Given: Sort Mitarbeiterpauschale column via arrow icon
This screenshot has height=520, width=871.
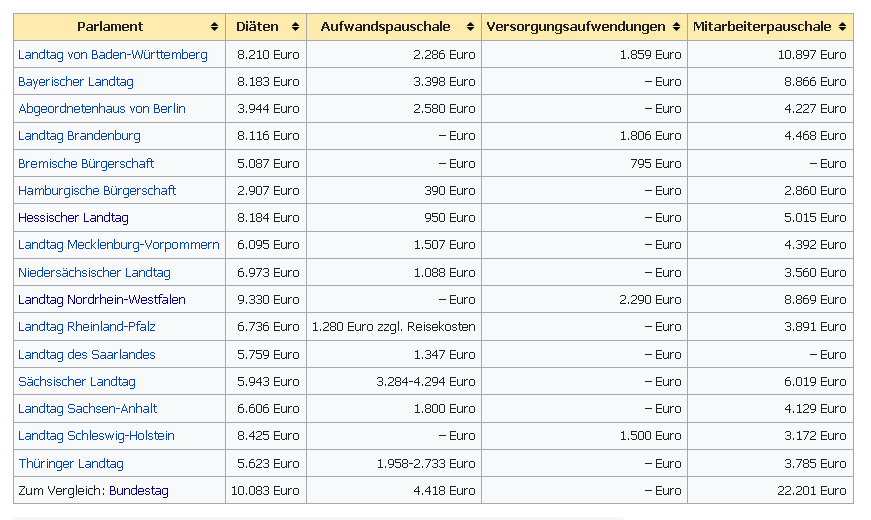Looking at the screenshot, I should click(x=843, y=27).
